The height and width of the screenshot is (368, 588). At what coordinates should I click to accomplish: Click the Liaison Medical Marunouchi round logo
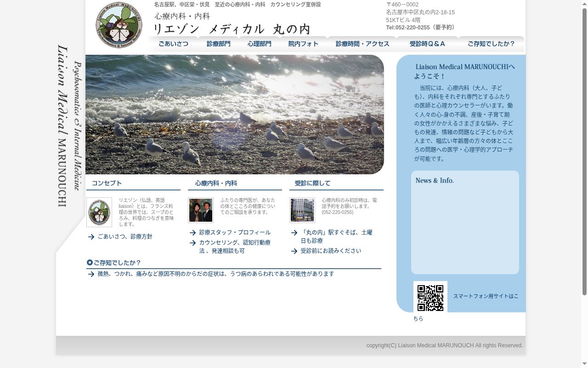(119, 25)
